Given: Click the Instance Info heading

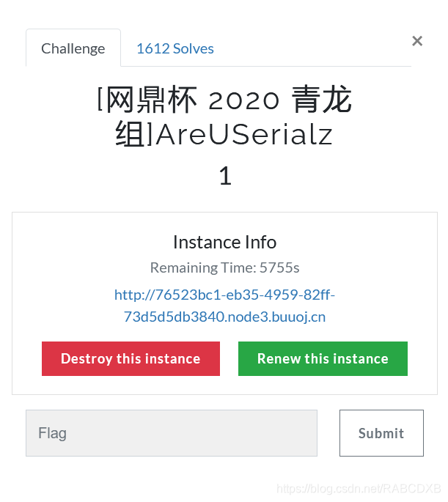Looking at the screenshot, I should 224,242.
